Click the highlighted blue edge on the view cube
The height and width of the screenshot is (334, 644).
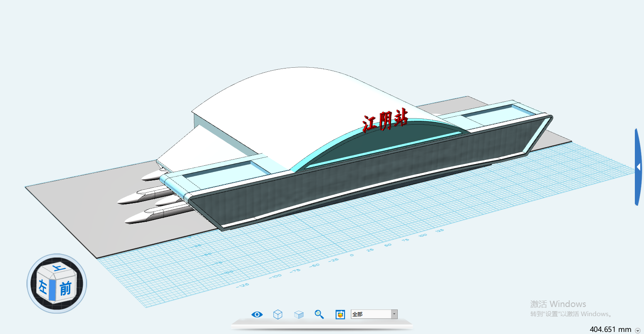pos(52,290)
